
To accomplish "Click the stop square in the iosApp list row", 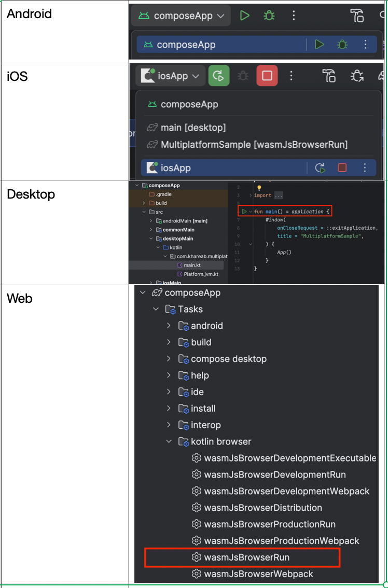I will [x=342, y=167].
